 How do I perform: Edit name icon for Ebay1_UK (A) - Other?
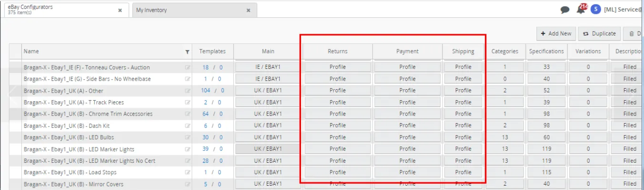[x=188, y=91]
